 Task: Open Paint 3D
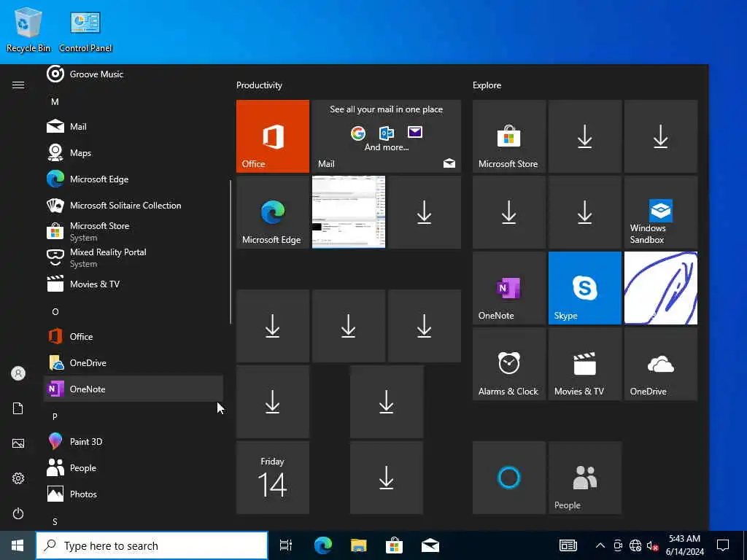[133, 441]
